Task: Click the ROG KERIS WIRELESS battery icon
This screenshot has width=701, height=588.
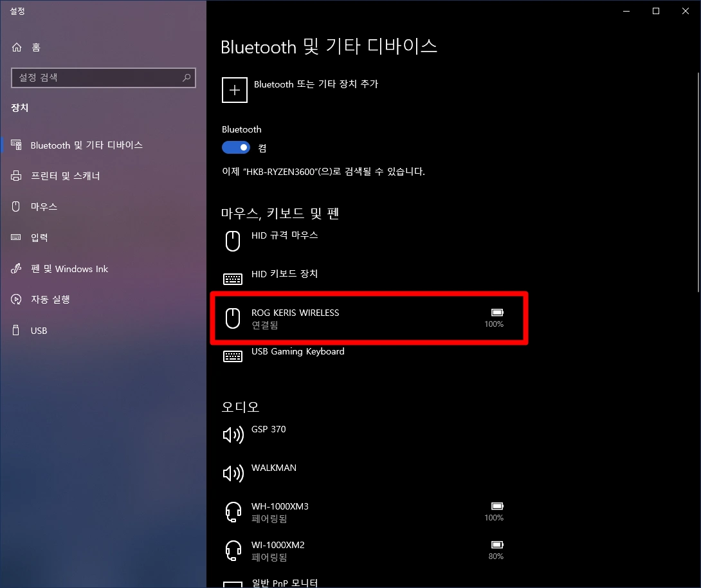Action: pyautogui.click(x=498, y=312)
